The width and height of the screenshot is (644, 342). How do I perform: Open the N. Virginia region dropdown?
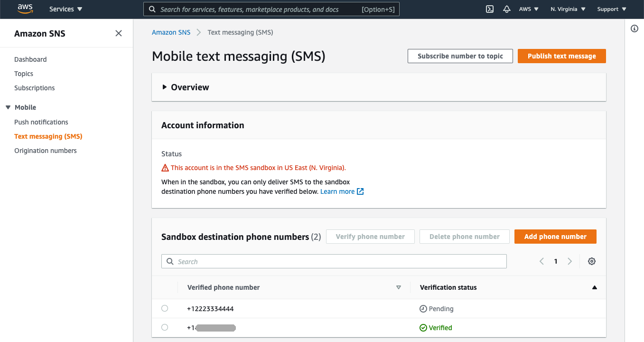point(568,9)
